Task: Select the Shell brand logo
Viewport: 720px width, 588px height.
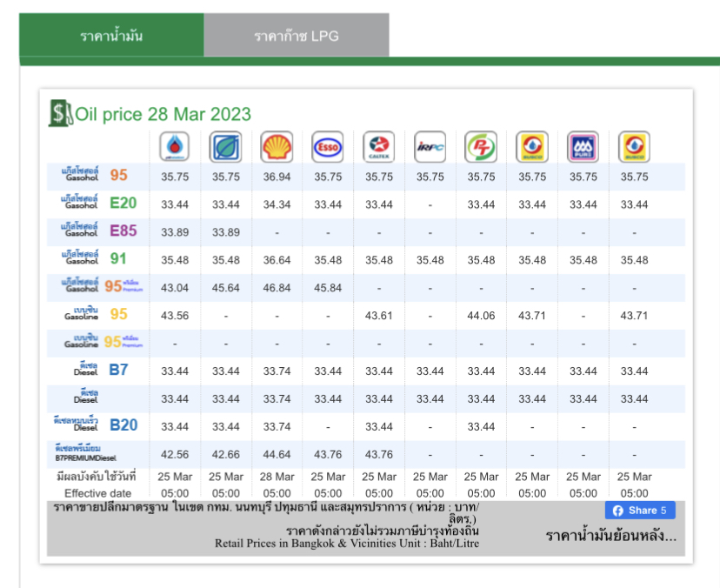Action: (277, 146)
